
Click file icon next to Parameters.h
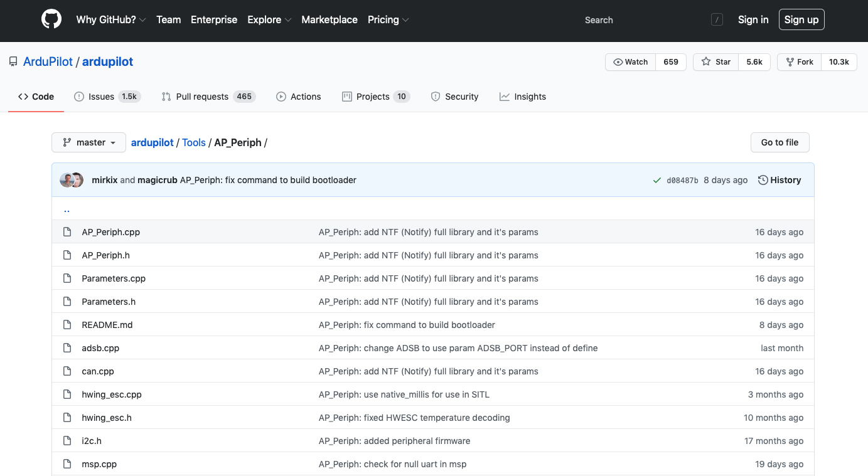coord(67,302)
